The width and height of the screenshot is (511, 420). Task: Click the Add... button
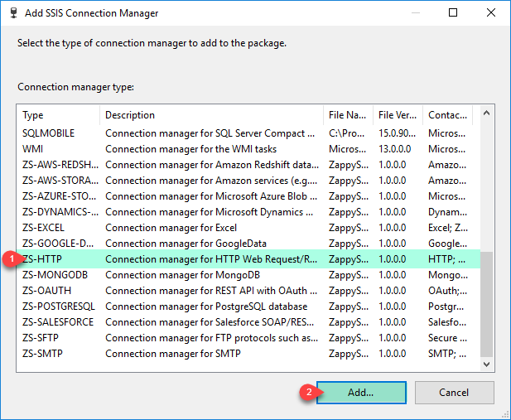point(361,393)
